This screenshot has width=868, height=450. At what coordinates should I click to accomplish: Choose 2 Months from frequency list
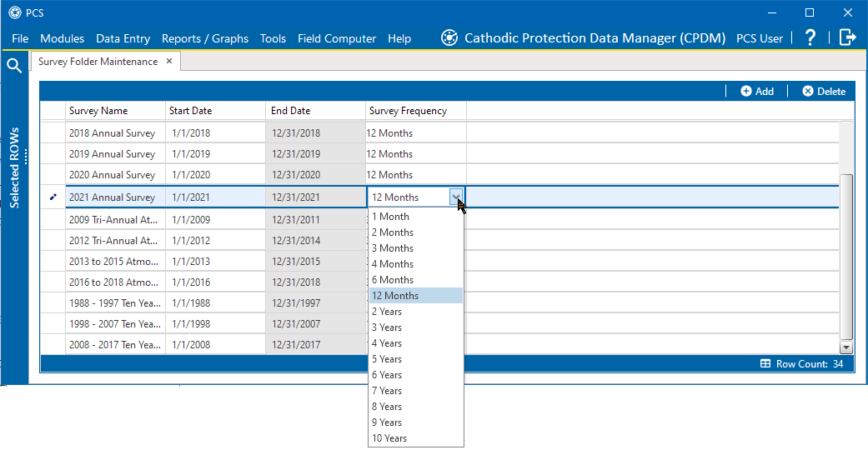[x=416, y=232]
